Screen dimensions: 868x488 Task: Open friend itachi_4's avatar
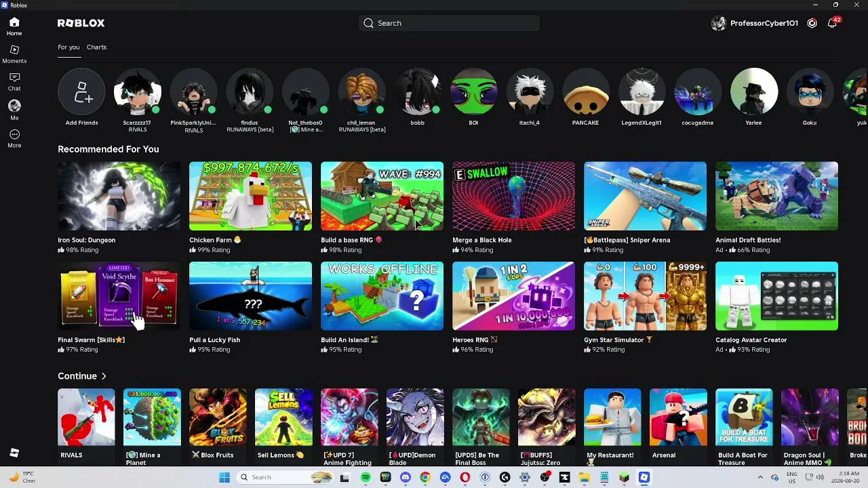tap(530, 92)
